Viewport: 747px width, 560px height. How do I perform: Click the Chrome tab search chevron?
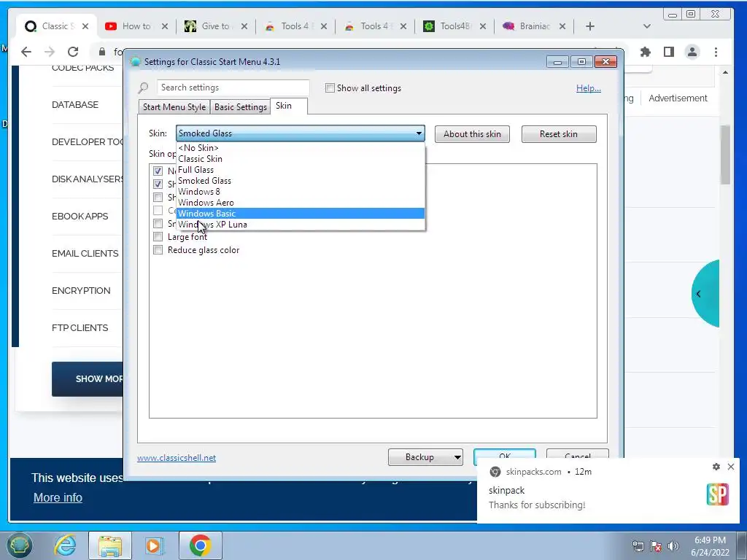tap(646, 26)
